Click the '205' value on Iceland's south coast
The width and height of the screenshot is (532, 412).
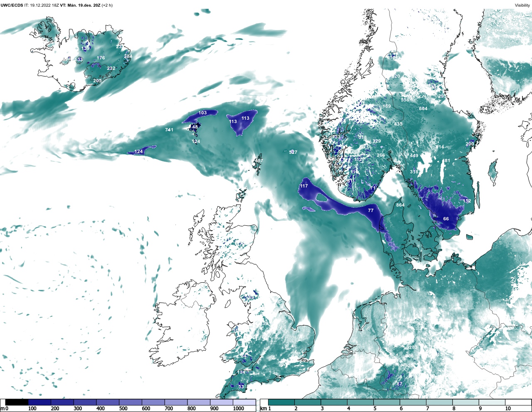(x=97, y=81)
